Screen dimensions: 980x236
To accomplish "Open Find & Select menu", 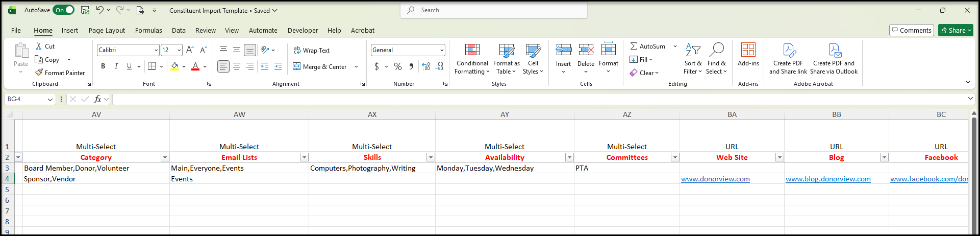I will 717,59.
